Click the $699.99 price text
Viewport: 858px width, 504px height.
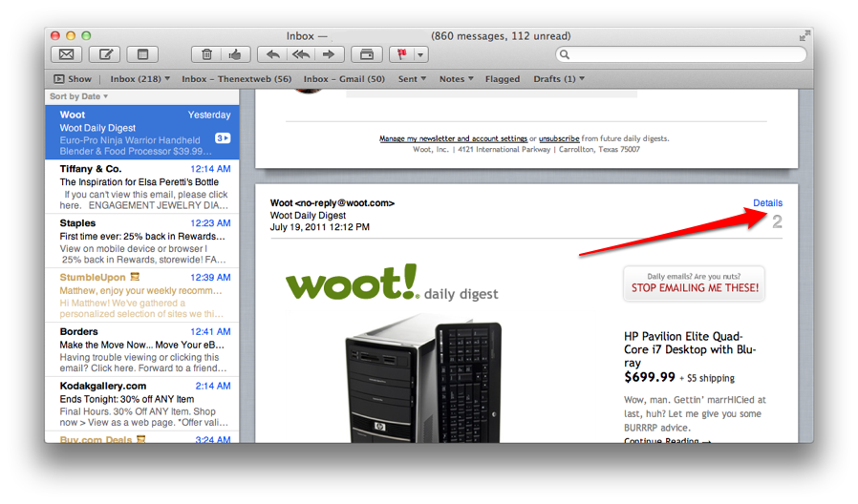point(650,377)
